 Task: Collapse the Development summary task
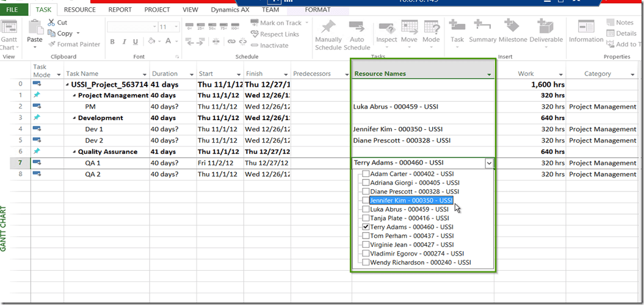point(74,118)
